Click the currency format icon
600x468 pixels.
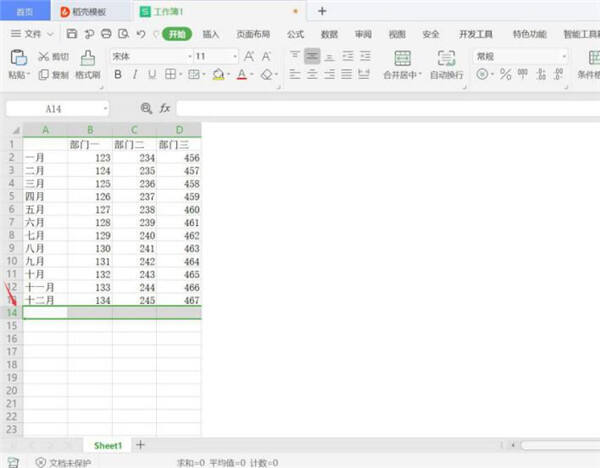click(x=482, y=74)
